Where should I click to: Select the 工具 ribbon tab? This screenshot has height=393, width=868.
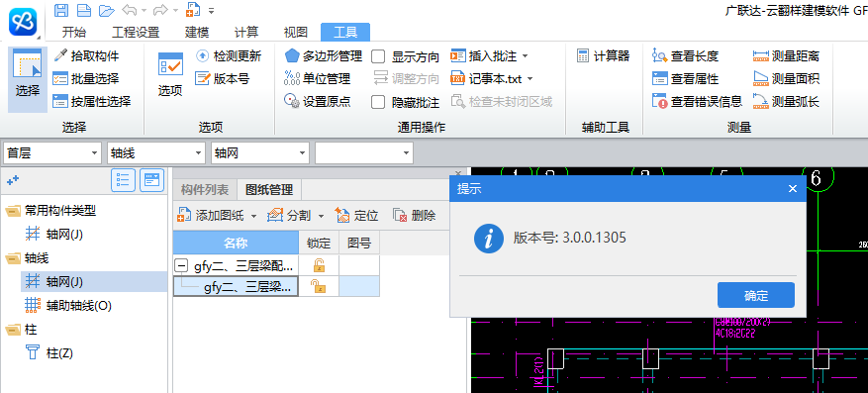[x=345, y=32]
